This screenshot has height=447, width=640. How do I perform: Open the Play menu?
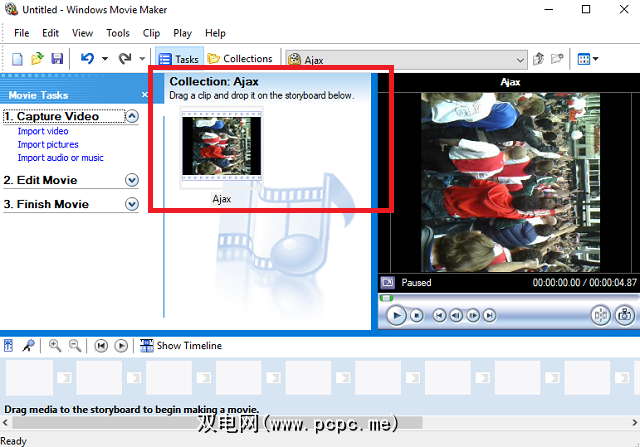[182, 33]
